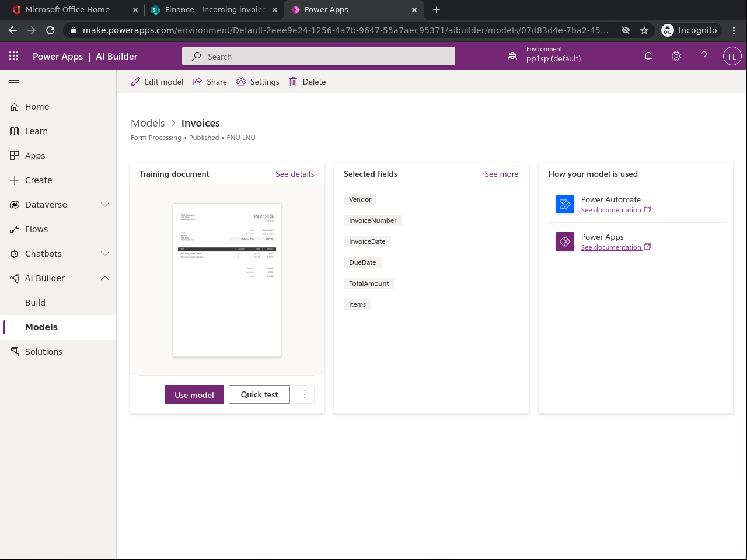Image resolution: width=747 pixels, height=560 pixels.
Task: Open the FL account avatar
Action: tap(732, 56)
